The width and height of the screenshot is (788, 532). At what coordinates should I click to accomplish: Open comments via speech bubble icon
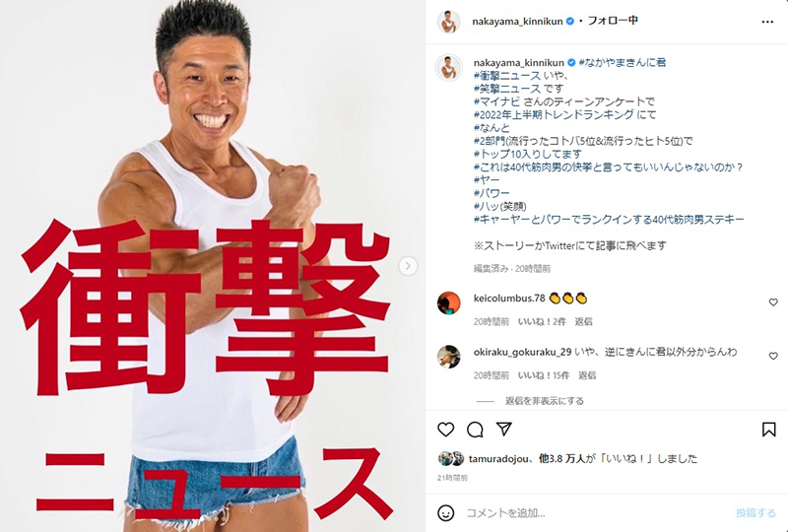(475, 430)
